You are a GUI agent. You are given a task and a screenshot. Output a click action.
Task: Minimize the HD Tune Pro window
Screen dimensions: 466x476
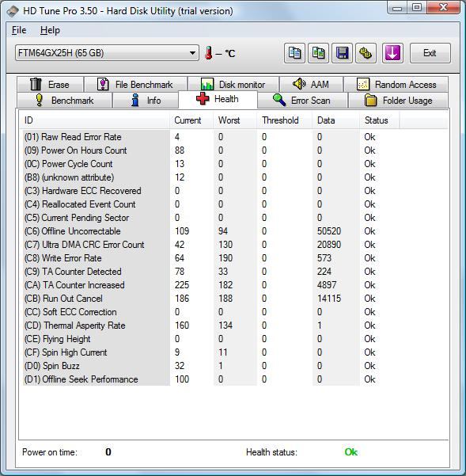(397, 8)
